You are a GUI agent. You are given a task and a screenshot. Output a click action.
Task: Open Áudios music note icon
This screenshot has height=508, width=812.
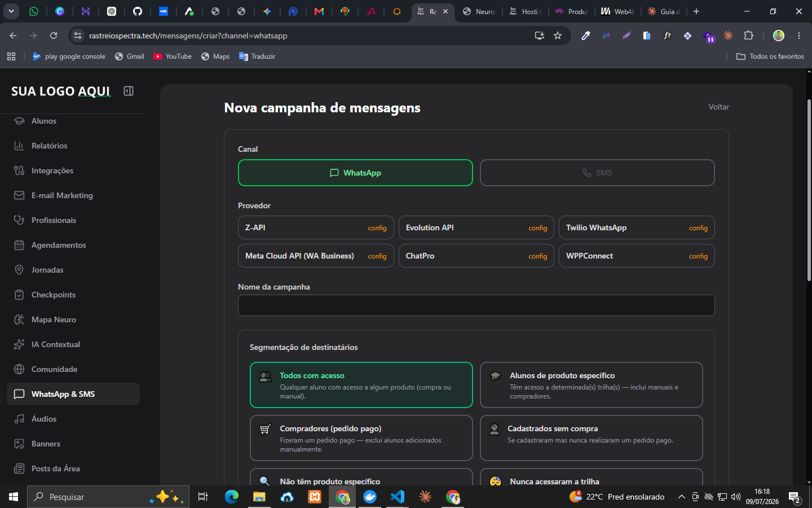coord(19,419)
